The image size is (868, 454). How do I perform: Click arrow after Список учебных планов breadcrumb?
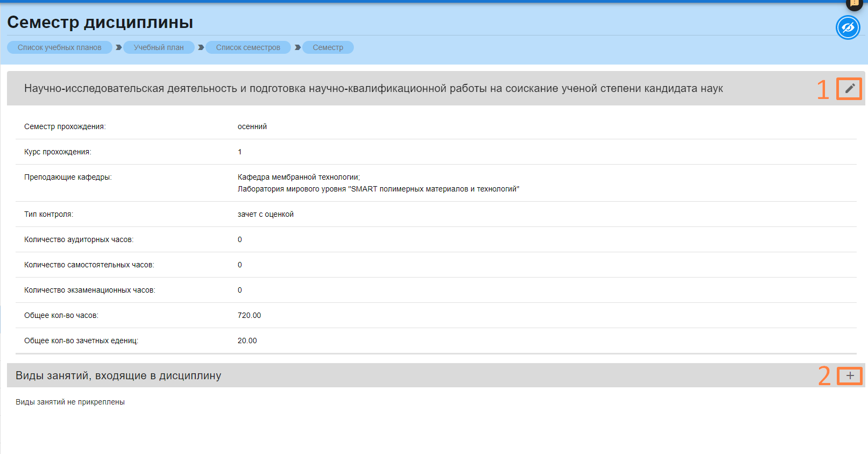coord(119,47)
